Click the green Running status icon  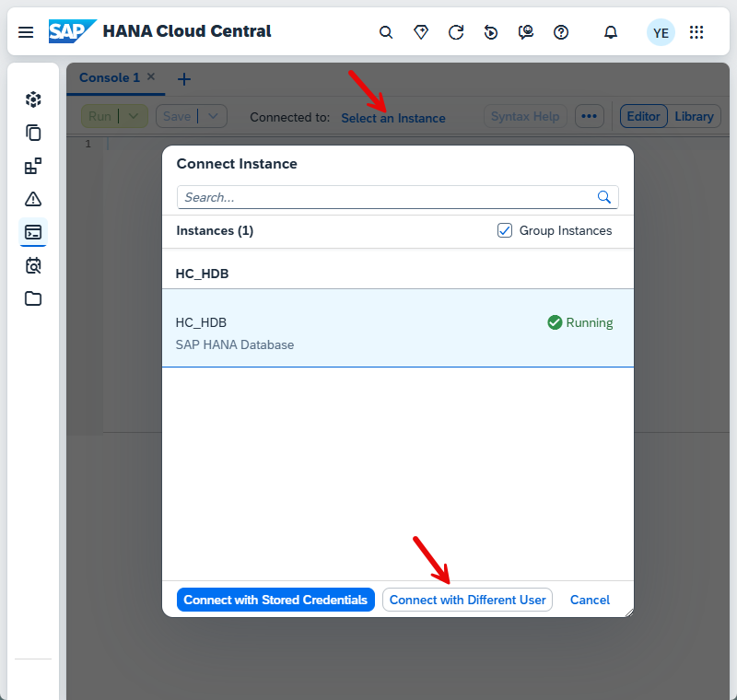click(x=555, y=322)
